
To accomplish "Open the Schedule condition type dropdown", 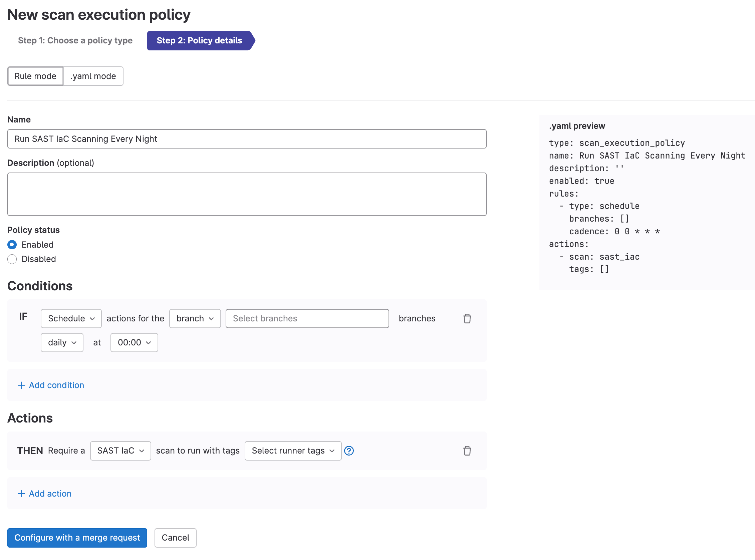I will click(71, 318).
